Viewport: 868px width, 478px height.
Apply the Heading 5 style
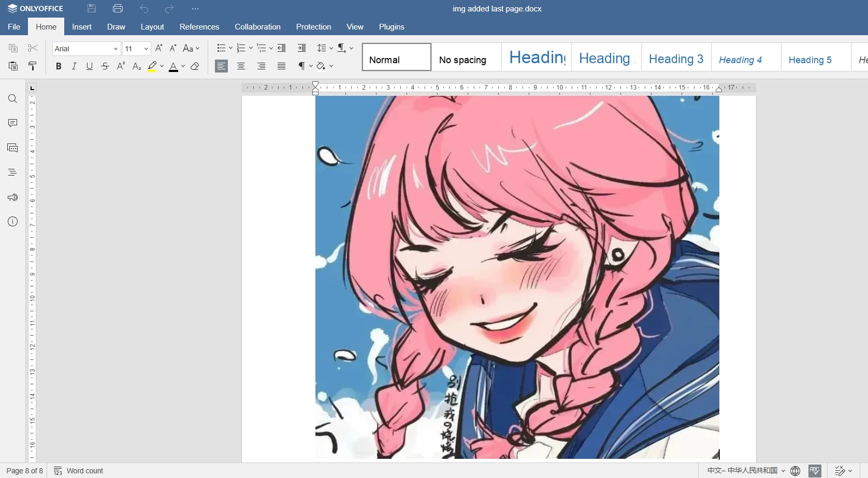(x=816, y=57)
